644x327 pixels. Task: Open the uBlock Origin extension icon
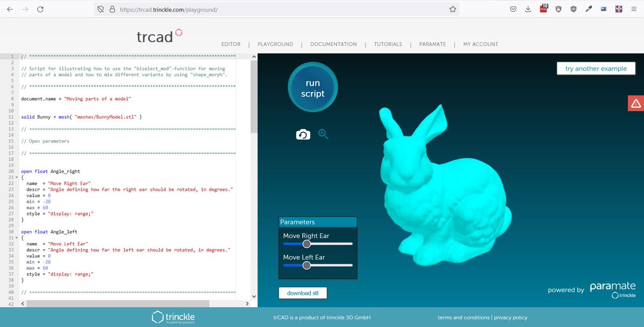pyautogui.click(x=573, y=9)
